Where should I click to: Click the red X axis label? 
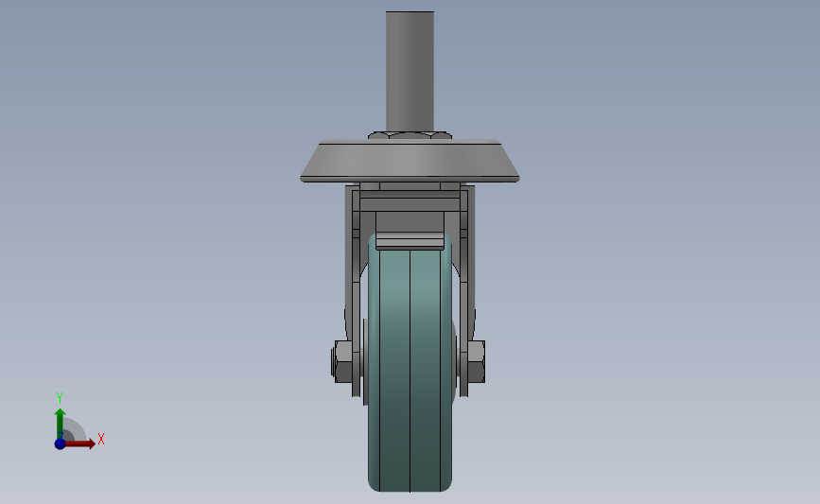pyautogui.click(x=101, y=439)
